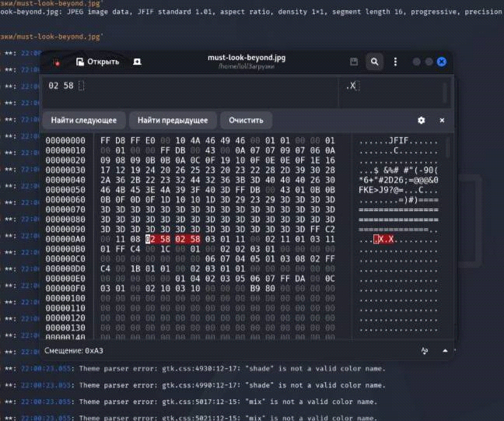The width and height of the screenshot is (504, 421).
Task: Click first highlighted 02 byte in row 000000A0
Action: [x=150, y=239]
